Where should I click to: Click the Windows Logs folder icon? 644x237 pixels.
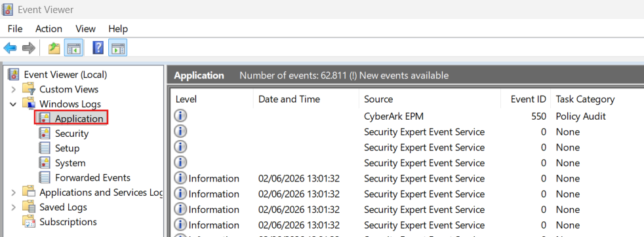click(x=29, y=103)
